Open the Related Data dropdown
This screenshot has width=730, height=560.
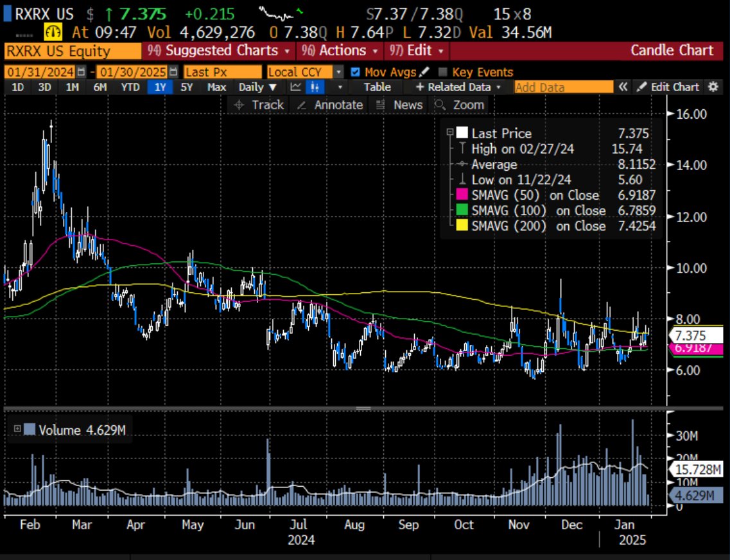[x=458, y=87]
